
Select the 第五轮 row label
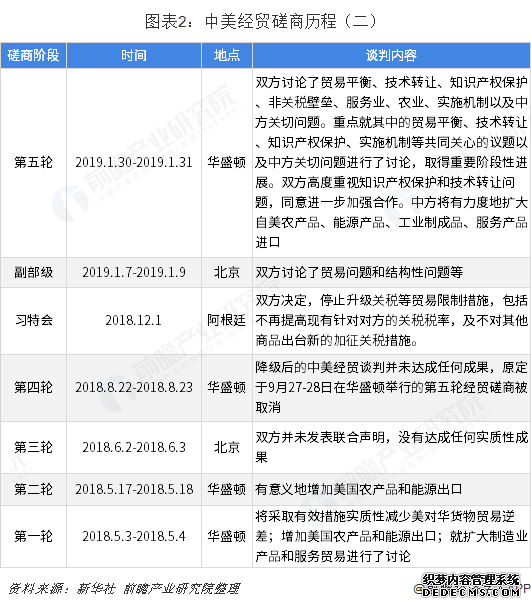[33, 162]
